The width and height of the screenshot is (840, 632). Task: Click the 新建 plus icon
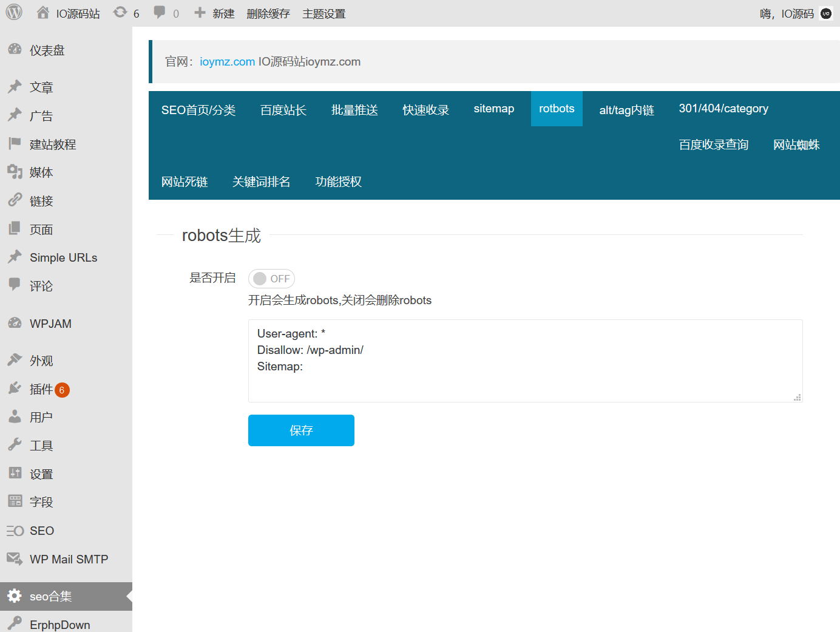pyautogui.click(x=199, y=13)
